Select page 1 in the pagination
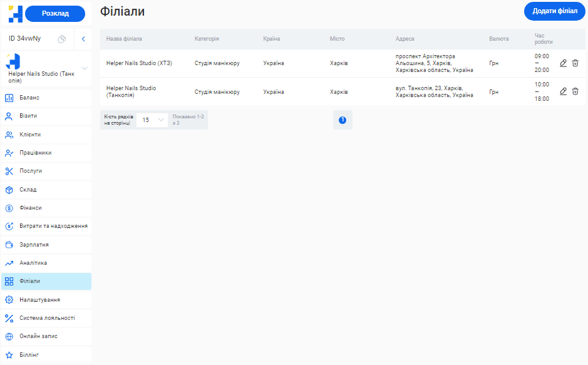The height and width of the screenshot is (365, 588). click(x=343, y=120)
